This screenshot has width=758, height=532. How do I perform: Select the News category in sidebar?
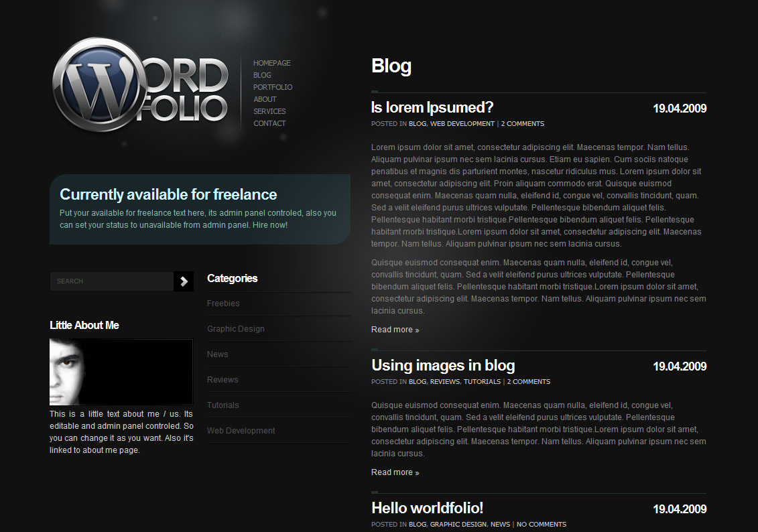217,354
